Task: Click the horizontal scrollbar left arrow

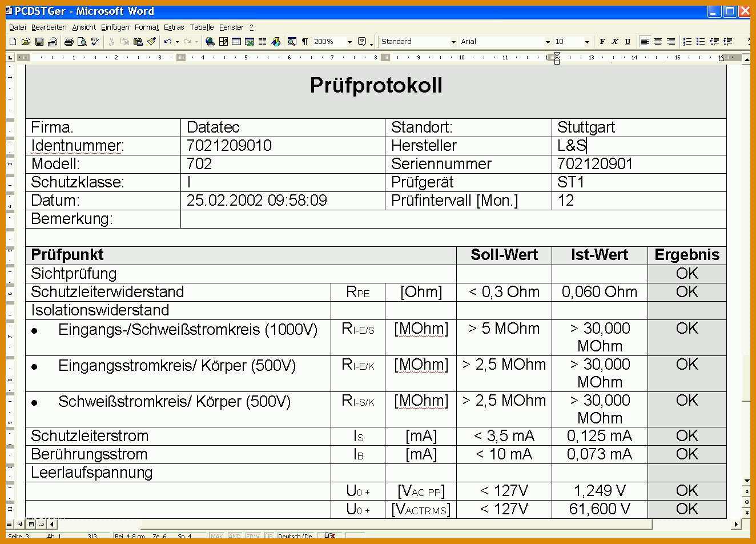Action: [x=52, y=524]
